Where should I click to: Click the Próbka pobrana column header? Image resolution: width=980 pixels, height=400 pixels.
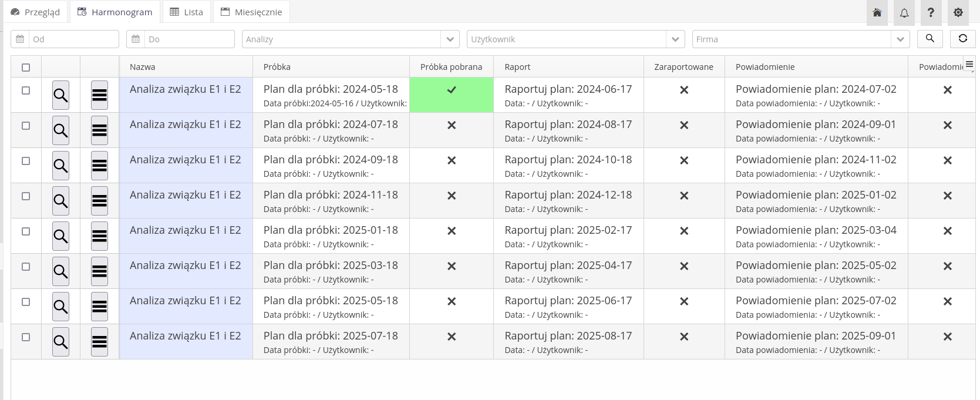click(451, 67)
